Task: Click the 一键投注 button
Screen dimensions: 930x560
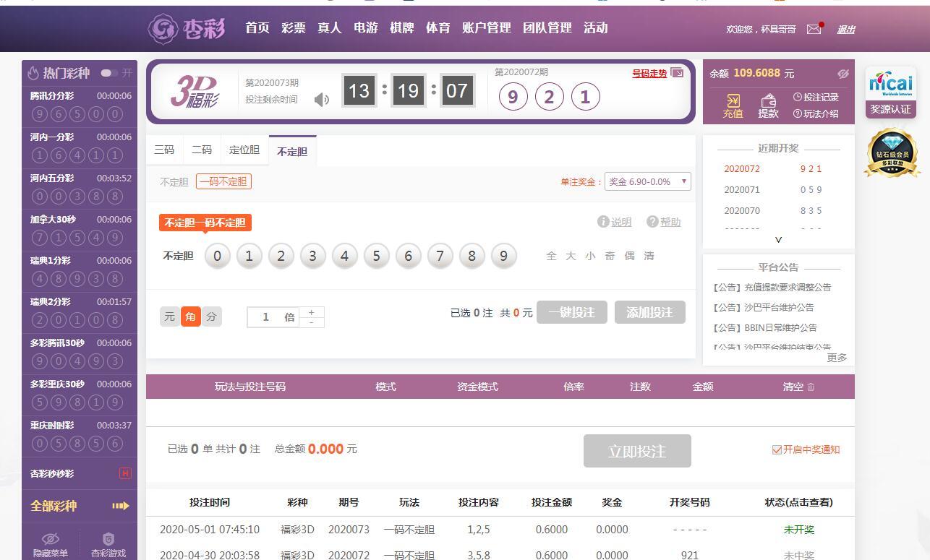Action: [x=572, y=312]
